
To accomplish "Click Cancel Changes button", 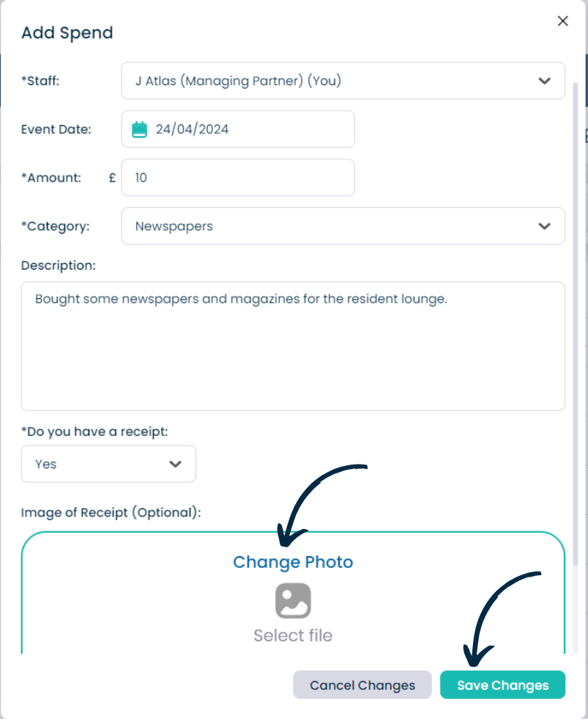I will pos(362,684).
